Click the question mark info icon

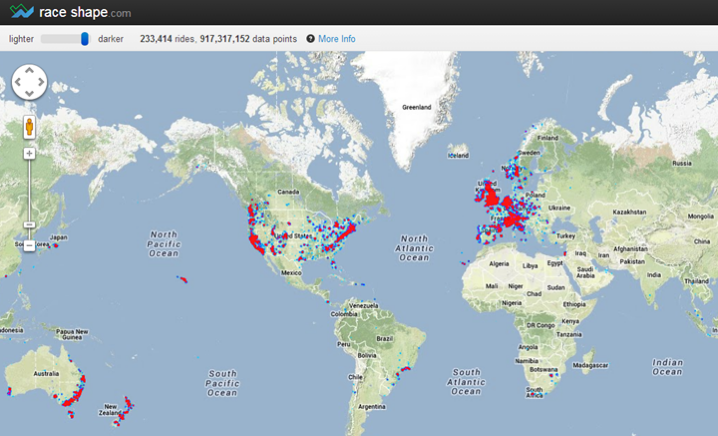pos(310,39)
